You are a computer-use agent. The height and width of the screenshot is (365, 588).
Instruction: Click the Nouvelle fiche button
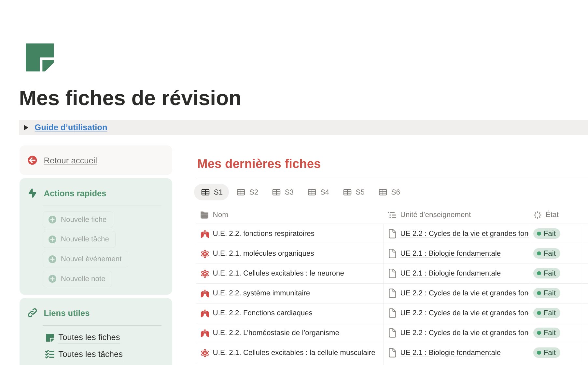click(x=78, y=220)
